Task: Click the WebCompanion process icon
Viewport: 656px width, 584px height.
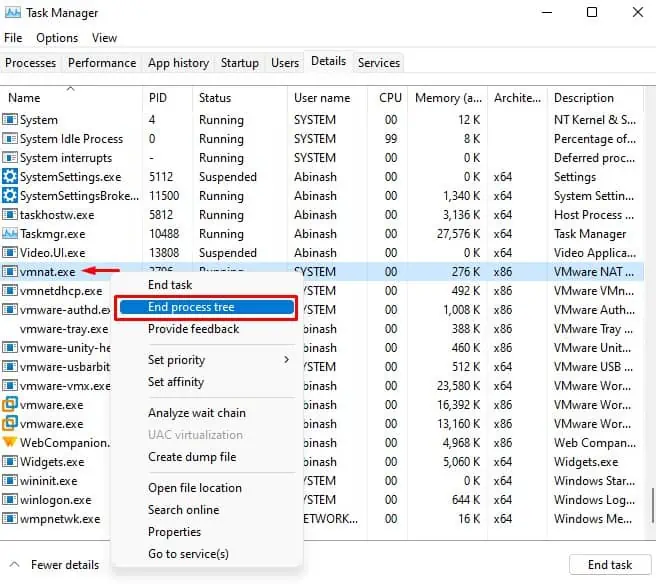Action: (x=10, y=442)
